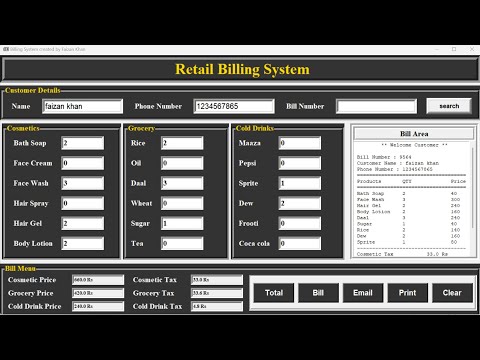The width and height of the screenshot is (480, 360).
Task: Select the Grocery Tax output field
Action: (x=217, y=293)
